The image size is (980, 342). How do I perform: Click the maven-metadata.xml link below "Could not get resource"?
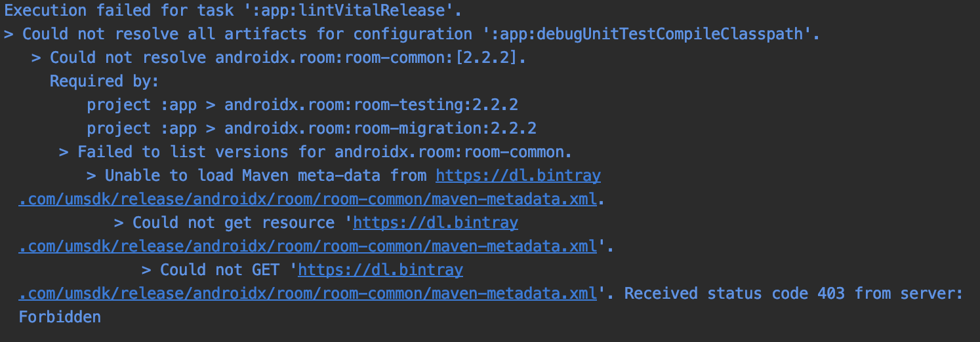coord(308,246)
